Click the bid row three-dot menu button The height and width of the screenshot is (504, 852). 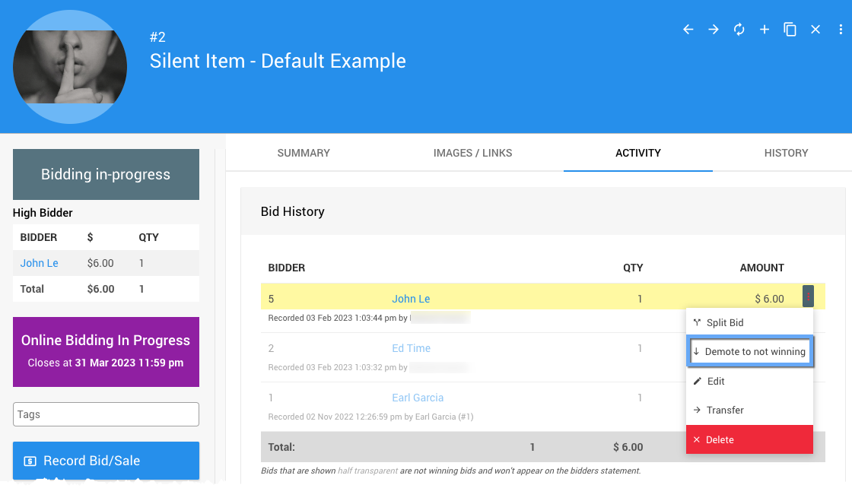808,296
